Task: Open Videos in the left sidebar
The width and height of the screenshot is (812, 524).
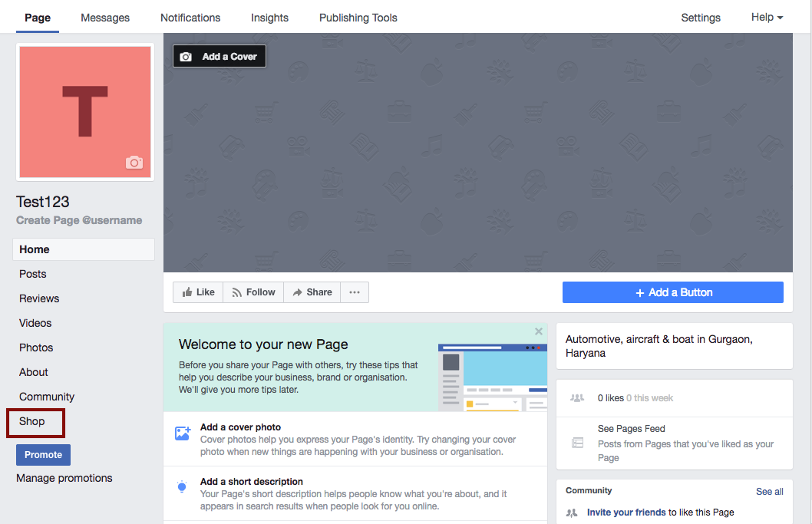Action: [35, 323]
